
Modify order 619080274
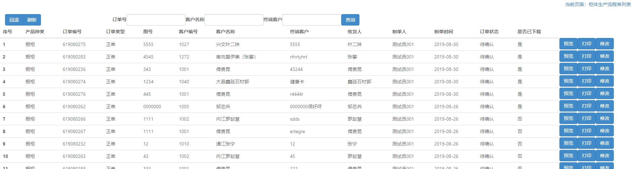tap(605, 81)
